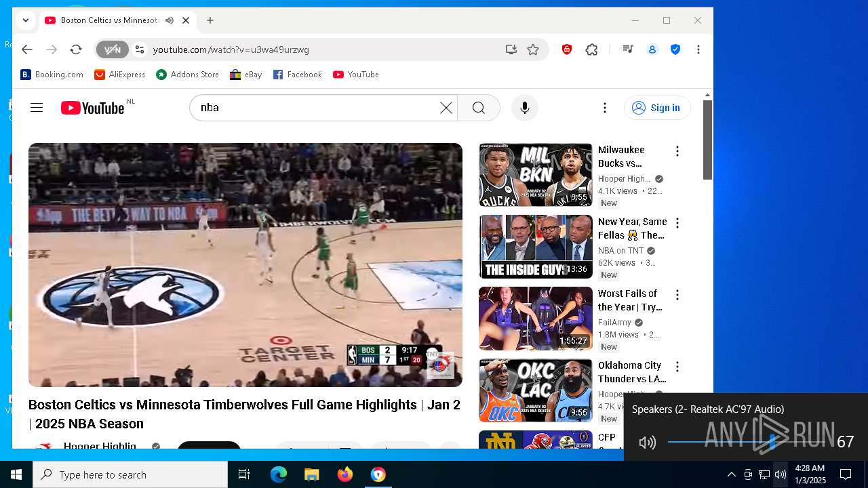
Task: Open the media control icon in toolbar
Action: [628, 49]
